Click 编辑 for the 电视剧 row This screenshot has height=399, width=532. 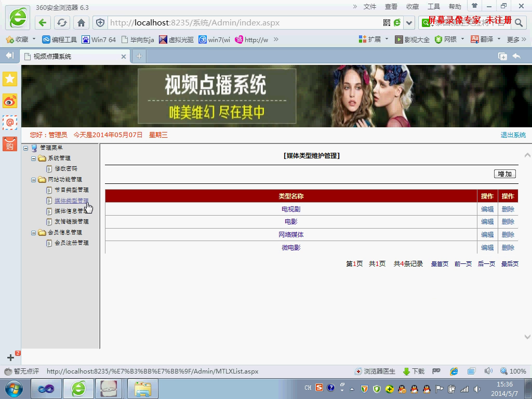[x=487, y=209]
